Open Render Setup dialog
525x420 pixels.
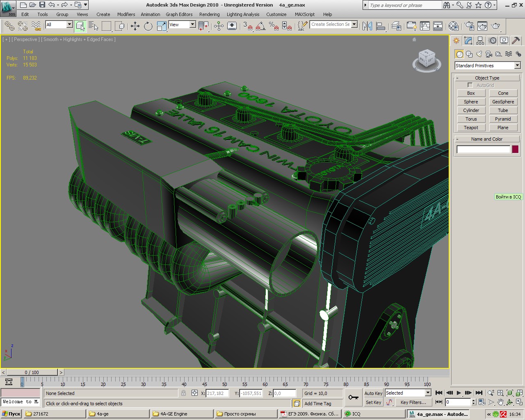point(469,26)
